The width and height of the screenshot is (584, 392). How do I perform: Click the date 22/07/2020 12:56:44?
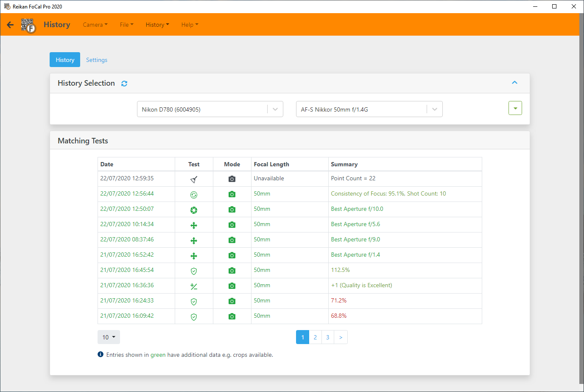coord(127,193)
